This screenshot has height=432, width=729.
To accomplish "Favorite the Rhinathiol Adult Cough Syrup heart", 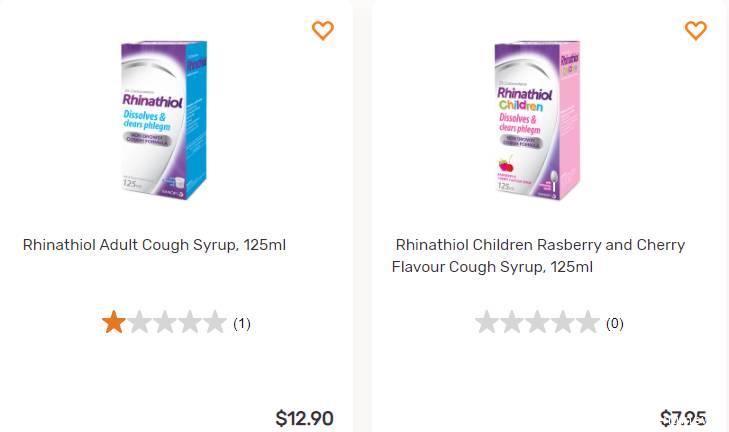I will 322,31.
